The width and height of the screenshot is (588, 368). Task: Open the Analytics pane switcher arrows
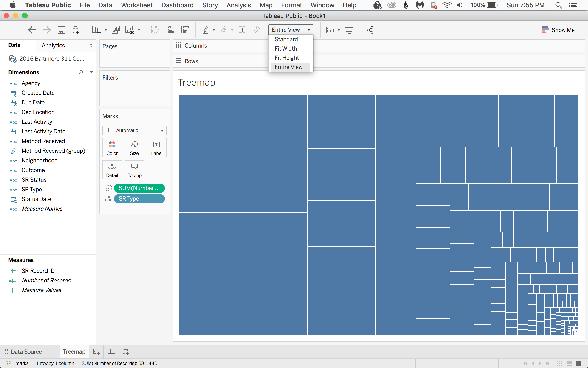click(x=91, y=46)
